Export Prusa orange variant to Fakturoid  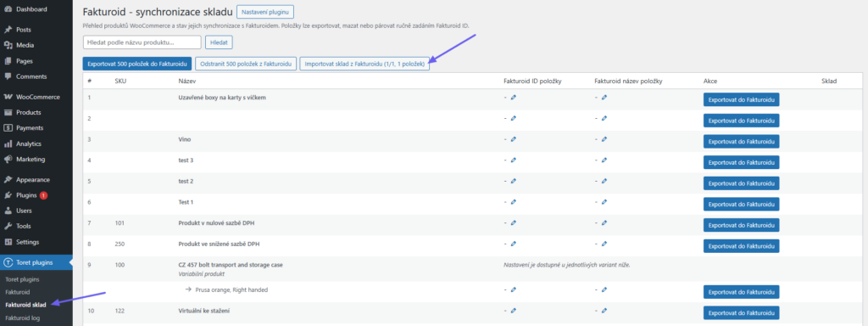coord(741,292)
